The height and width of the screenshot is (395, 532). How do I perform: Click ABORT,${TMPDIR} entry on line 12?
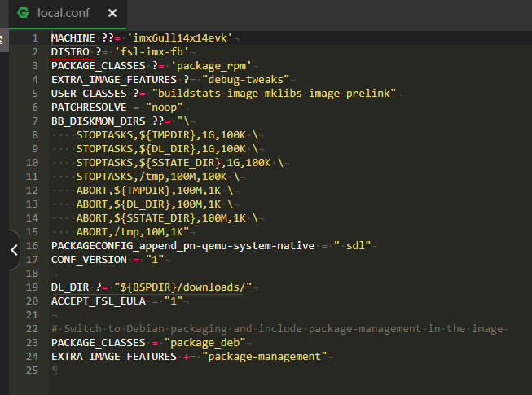coord(155,191)
